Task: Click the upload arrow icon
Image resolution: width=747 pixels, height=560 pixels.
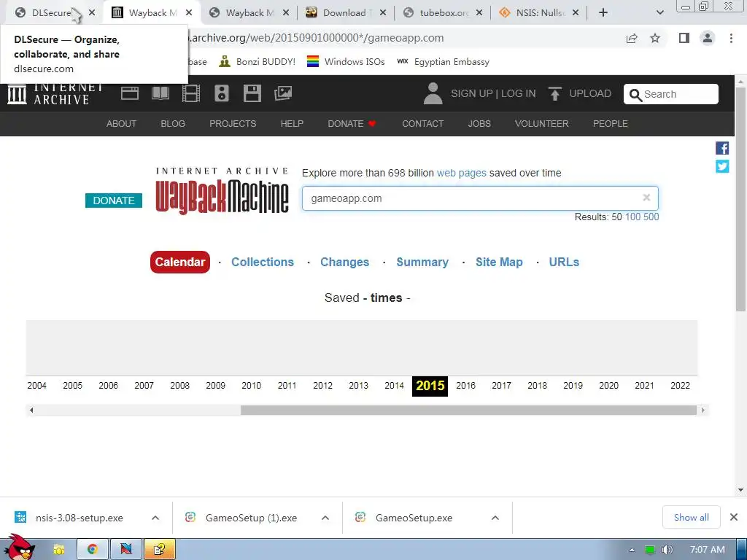Action: 554,93
